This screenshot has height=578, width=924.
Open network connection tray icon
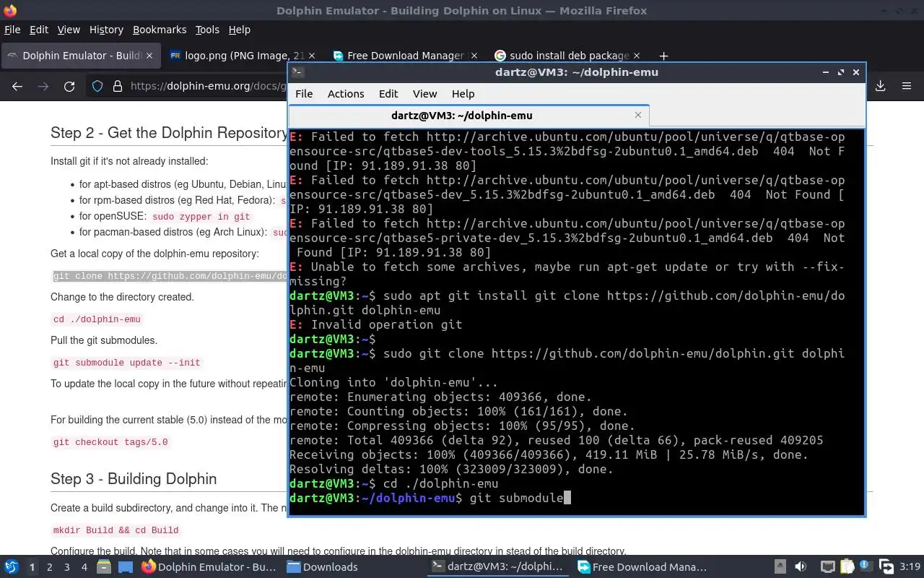[828, 567]
